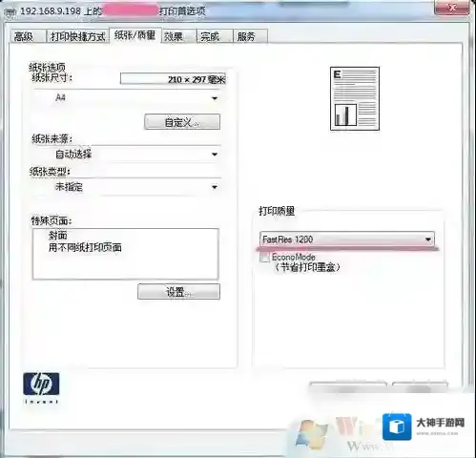Click the printer icon in title bar
Screen dimensions: 476x458
11,12
